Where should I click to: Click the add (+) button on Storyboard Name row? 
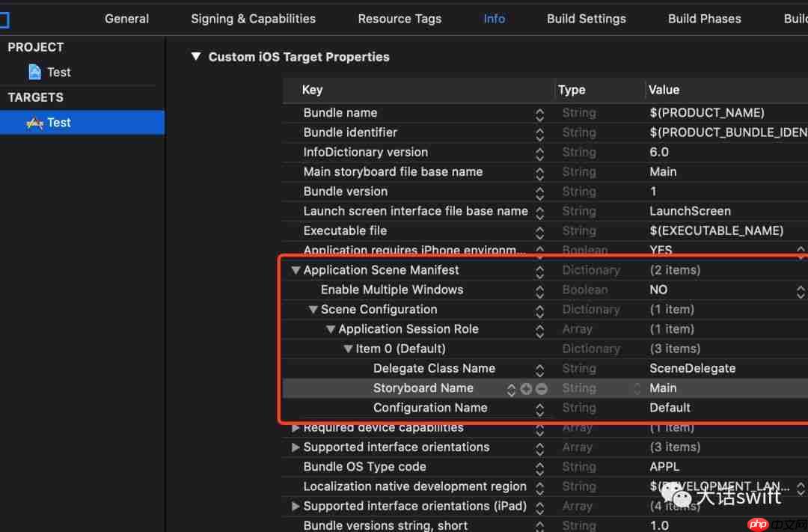[x=526, y=389]
